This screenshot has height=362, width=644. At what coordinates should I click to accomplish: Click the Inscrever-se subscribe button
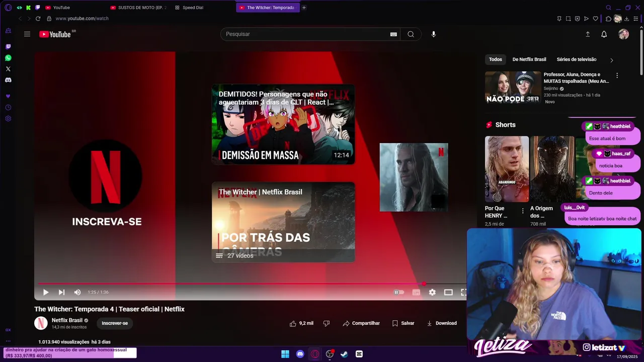pos(115,323)
